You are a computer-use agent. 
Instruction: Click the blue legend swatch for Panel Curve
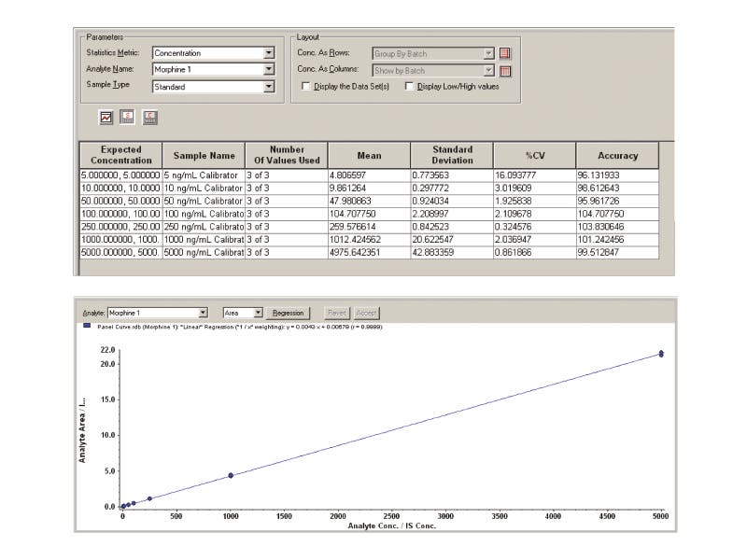pos(87,327)
